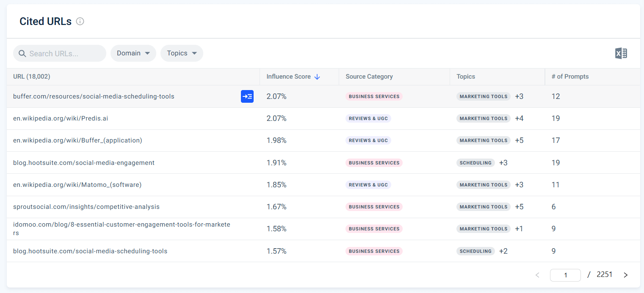This screenshot has width=644, height=293.
Task: Export the table to Excel
Action: tap(621, 53)
